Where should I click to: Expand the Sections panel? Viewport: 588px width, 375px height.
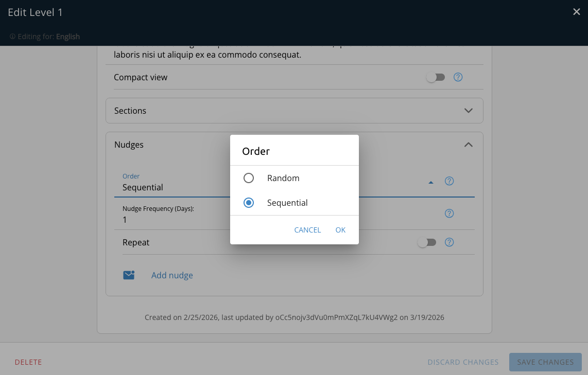[468, 111]
